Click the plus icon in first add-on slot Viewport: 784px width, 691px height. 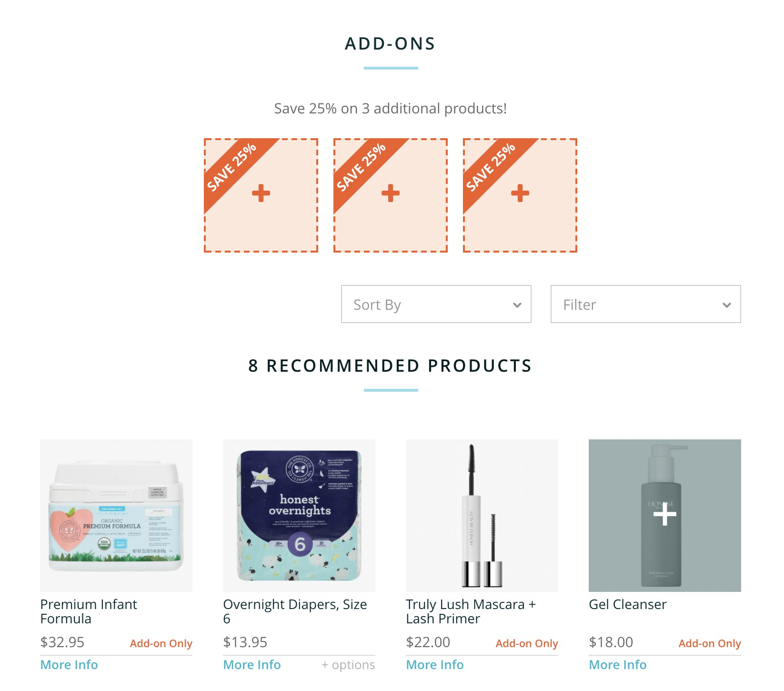(261, 193)
